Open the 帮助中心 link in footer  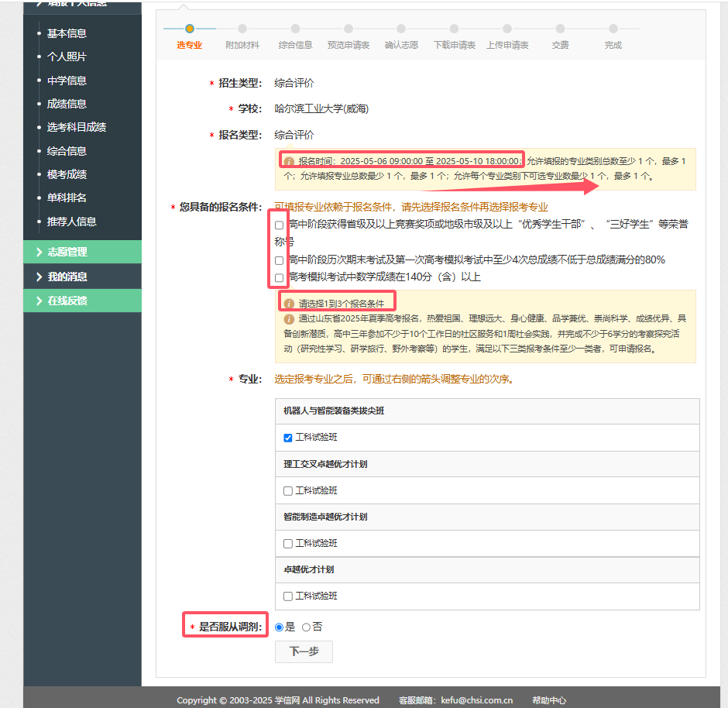[549, 700]
